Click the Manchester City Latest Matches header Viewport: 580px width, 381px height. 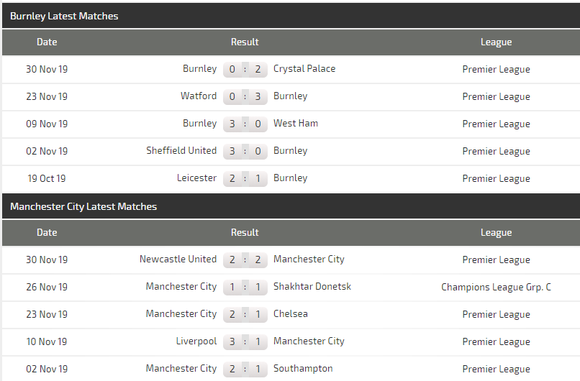tap(83, 206)
